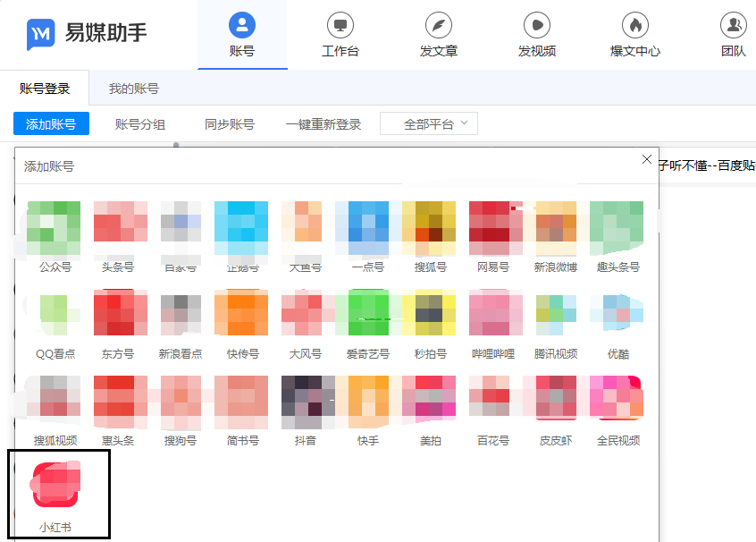Select the 惠头条 platform icon
Viewport: 756px width, 542px height.
tap(121, 402)
